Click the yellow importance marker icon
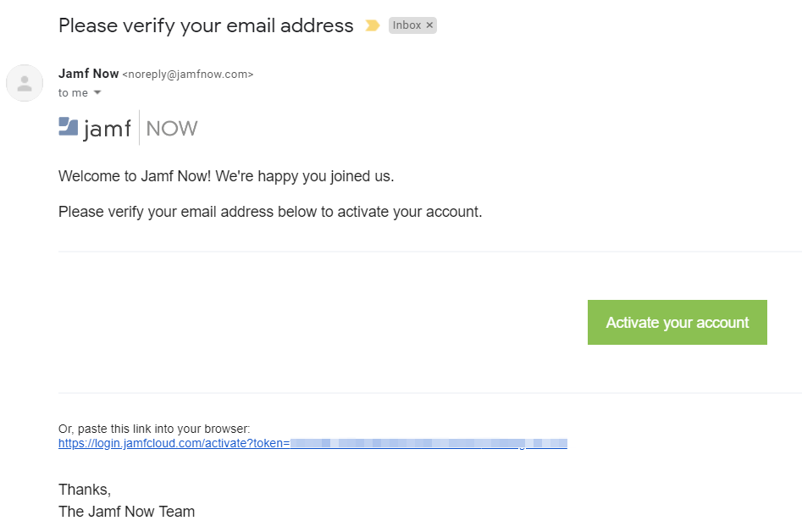The image size is (802, 532). coord(372,26)
